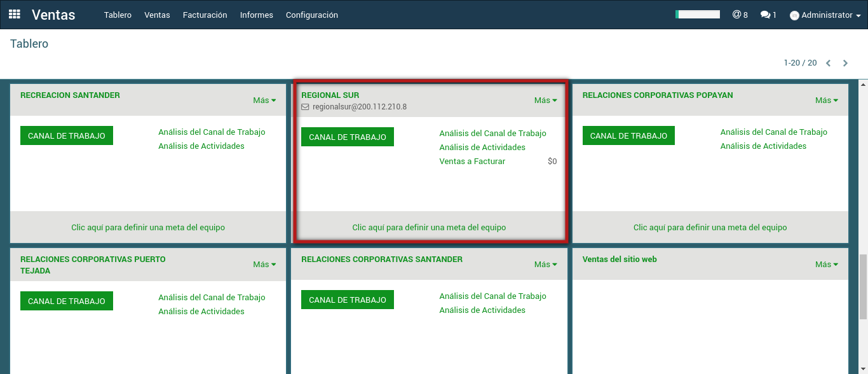Click the vertical scrollbar thumb
This screenshot has height=374, width=868.
pyautogui.click(x=862, y=286)
